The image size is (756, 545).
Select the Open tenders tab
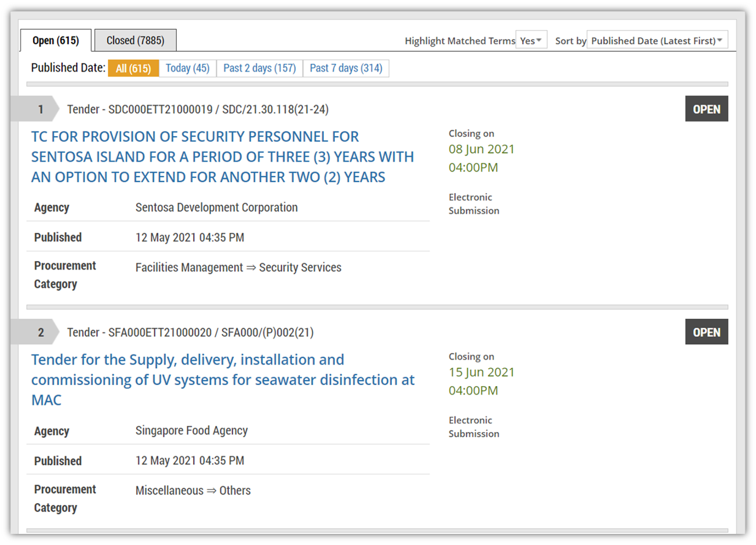click(55, 40)
